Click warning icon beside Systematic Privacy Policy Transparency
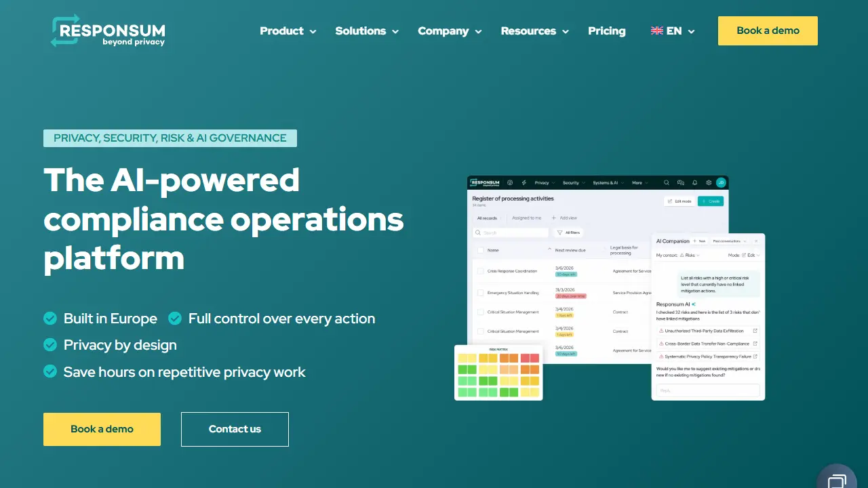Screen dimensions: 868x488 (661, 357)
